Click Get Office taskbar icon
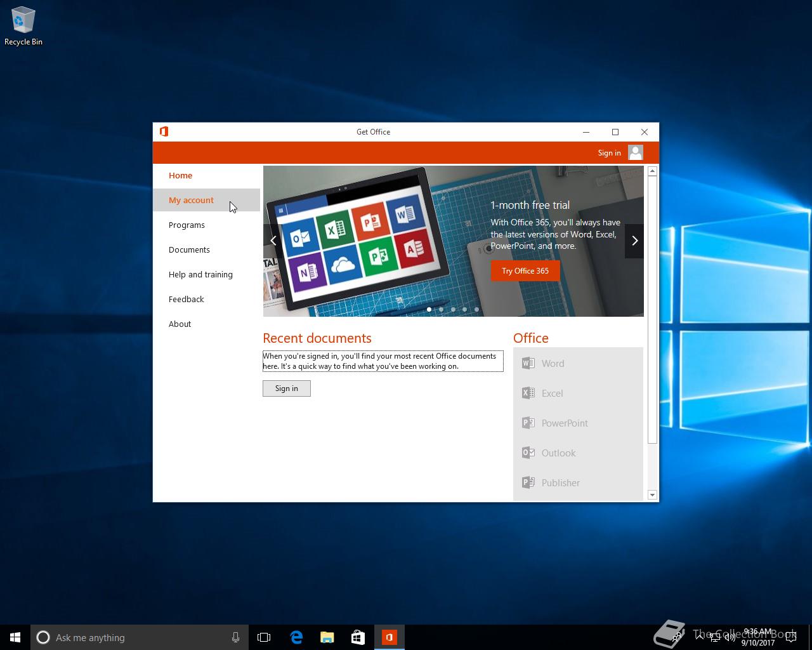Screen dimensions: 812x650 tap(390, 637)
